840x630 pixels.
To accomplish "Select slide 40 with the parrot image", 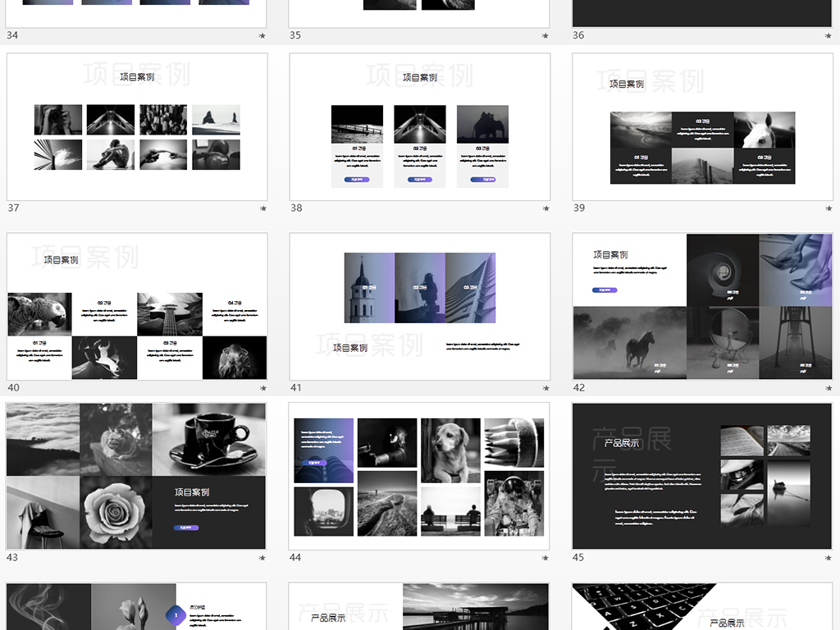I will coord(137,306).
